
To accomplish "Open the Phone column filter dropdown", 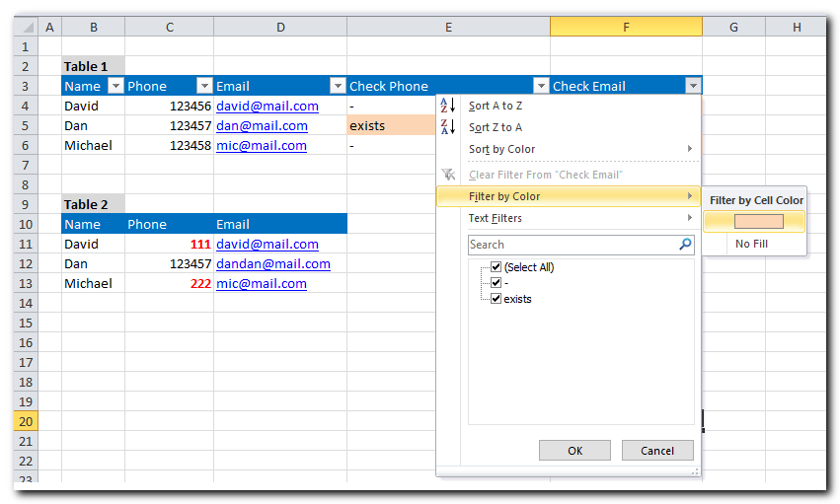I will point(204,86).
